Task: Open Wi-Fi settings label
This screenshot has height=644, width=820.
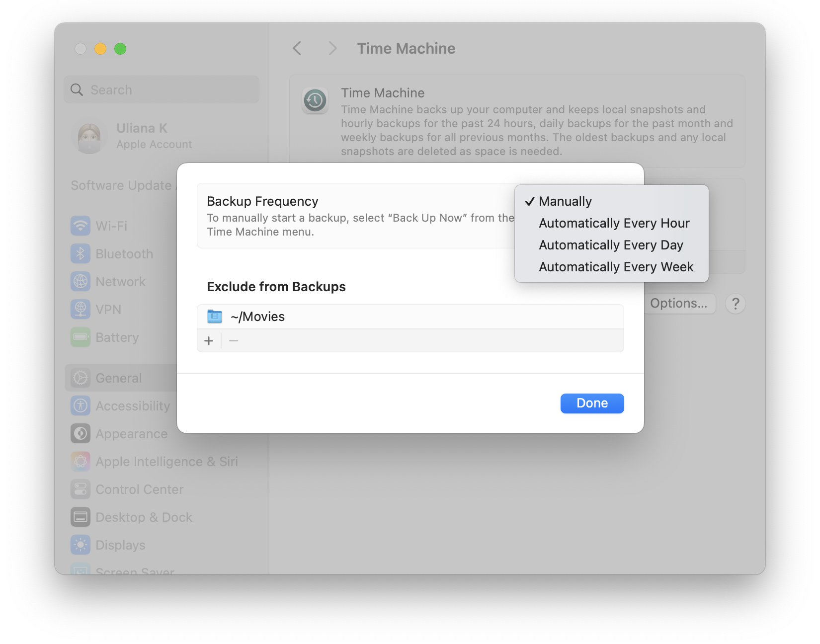Action: (111, 226)
